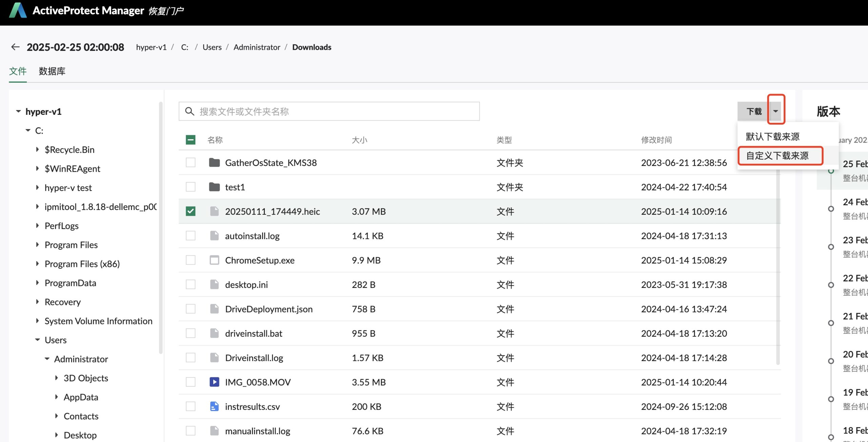Click the 下载 button
The image size is (868, 442).
[754, 111]
